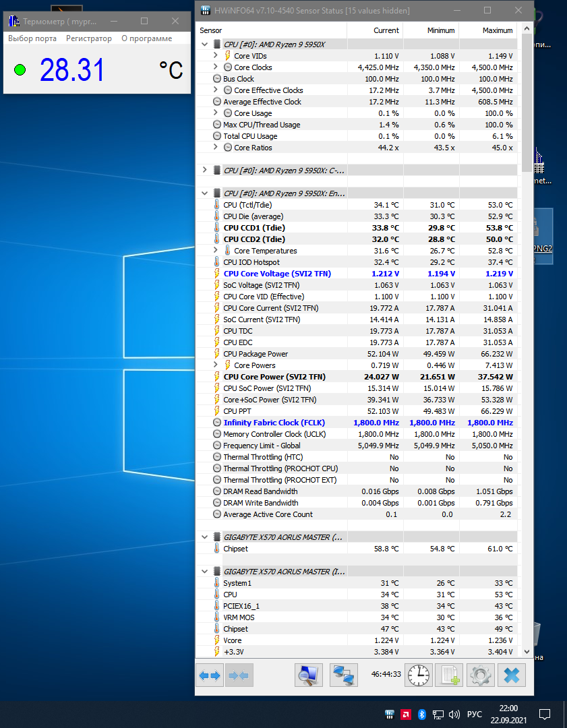The width and height of the screenshot is (567, 728).
Task: Click the Термометр window title icon
Action: [14, 22]
